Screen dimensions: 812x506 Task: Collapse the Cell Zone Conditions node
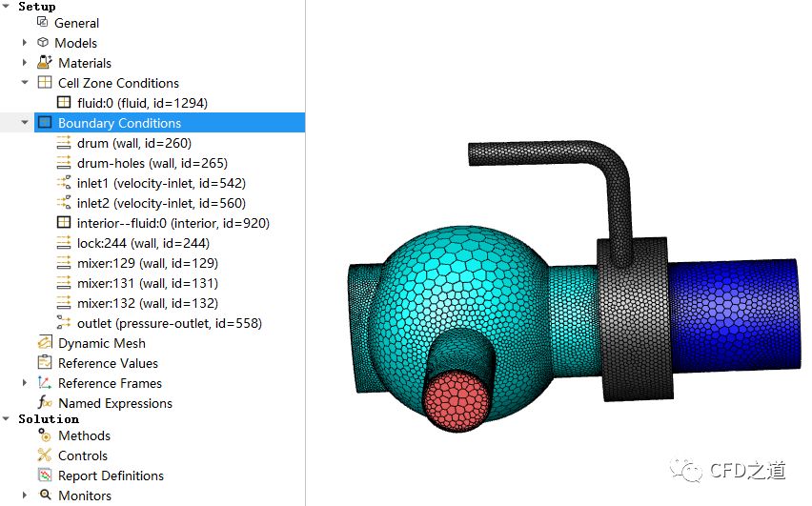tap(25, 83)
